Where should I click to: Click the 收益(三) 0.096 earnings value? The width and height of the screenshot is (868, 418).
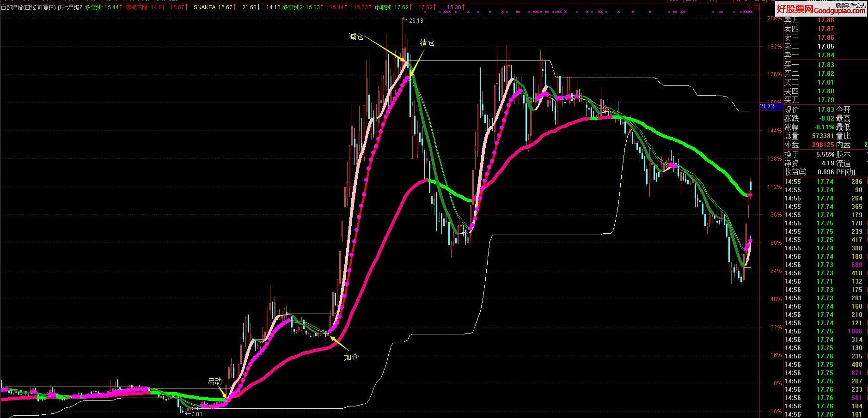(825, 172)
